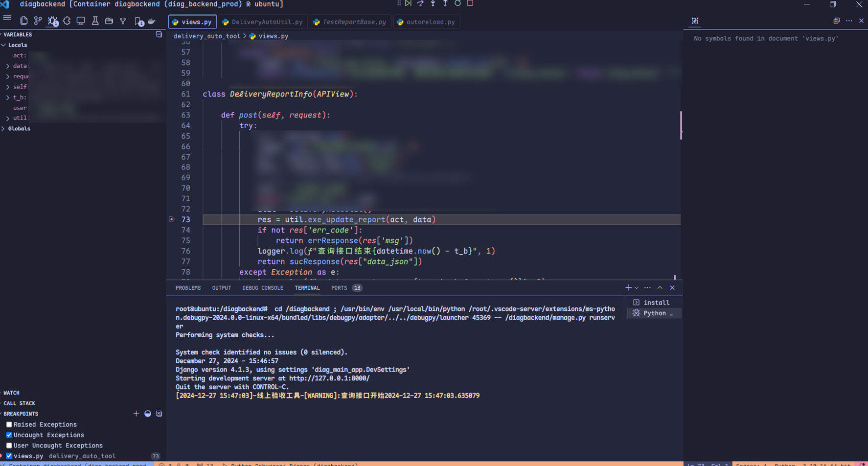Disable Uncaught Exceptions breakpoint

pyautogui.click(x=9, y=435)
